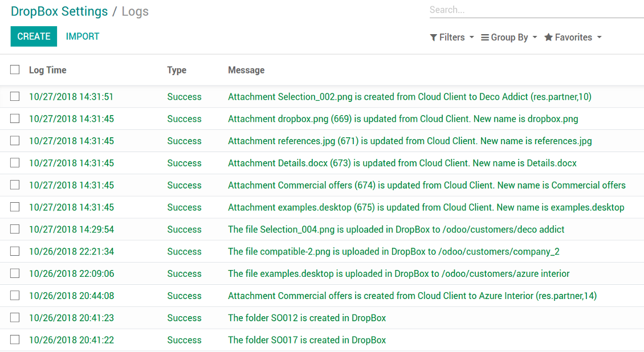Sort by Log Time column header
This screenshot has width=644, height=352.
[x=48, y=70]
